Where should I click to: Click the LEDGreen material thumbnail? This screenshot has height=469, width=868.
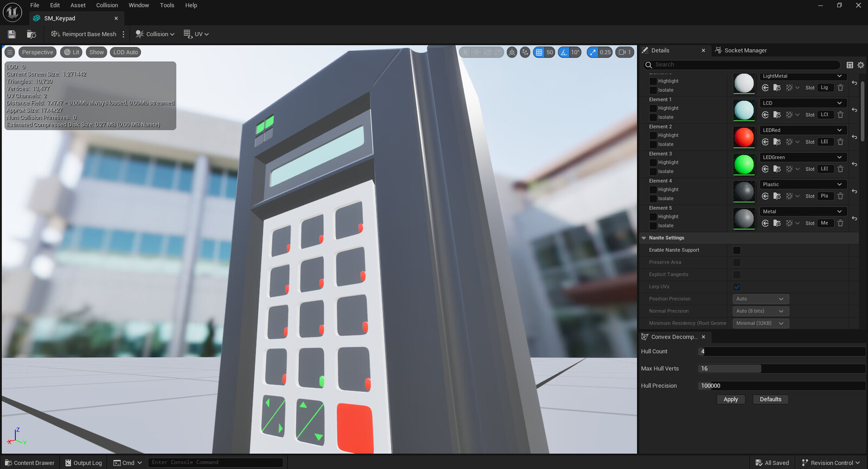click(x=744, y=164)
